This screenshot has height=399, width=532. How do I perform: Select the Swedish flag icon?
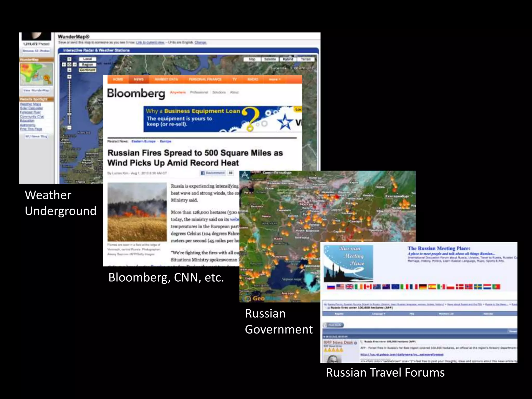click(478, 287)
